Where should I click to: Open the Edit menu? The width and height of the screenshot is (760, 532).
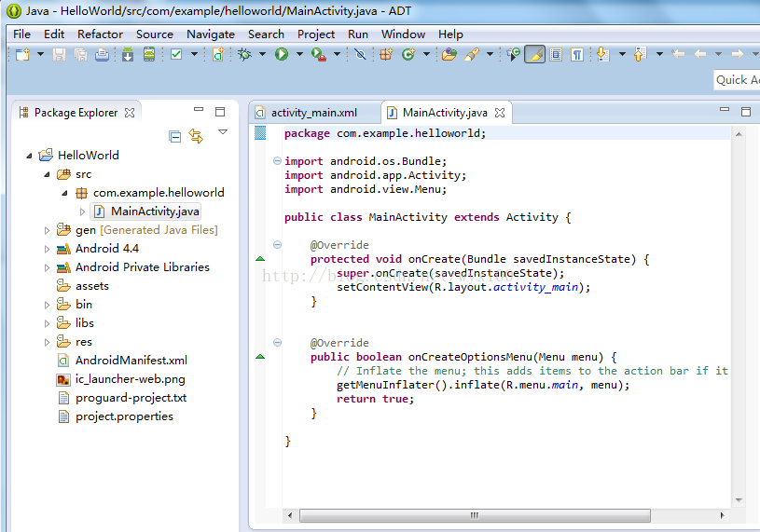pyautogui.click(x=54, y=34)
